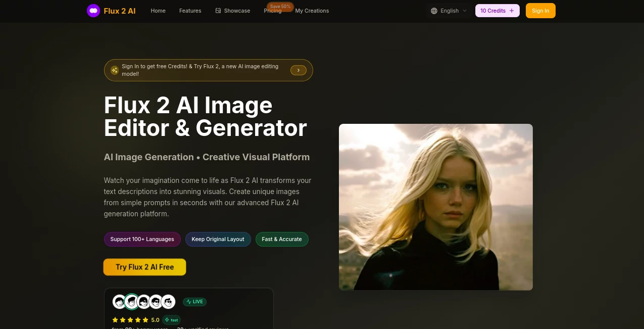Click the blonde woman hero image

click(x=435, y=207)
